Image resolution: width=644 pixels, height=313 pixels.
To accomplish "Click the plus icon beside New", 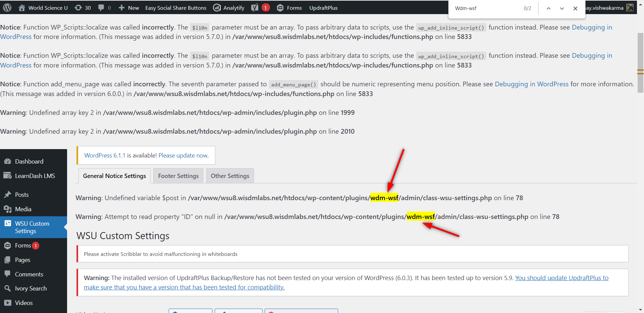I will coord(121,7).
